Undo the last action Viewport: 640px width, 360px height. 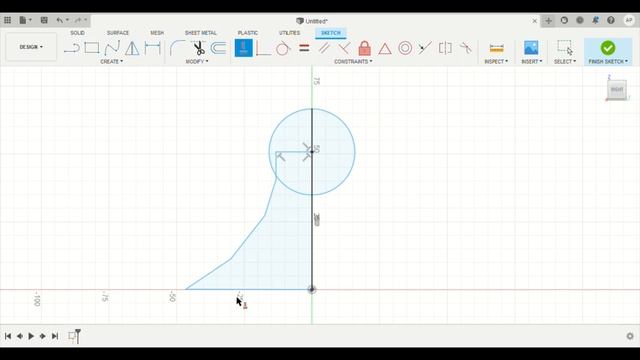(x=60, y=20)
